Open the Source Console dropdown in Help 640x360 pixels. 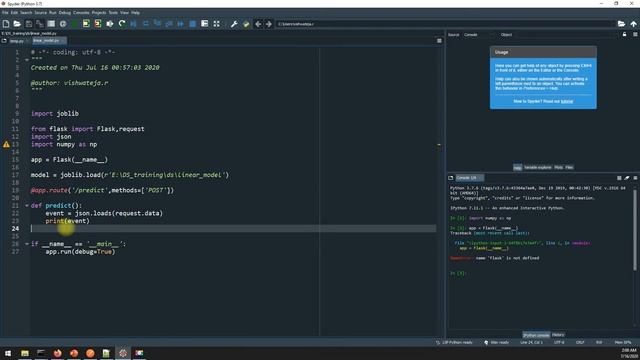[478, 35]
